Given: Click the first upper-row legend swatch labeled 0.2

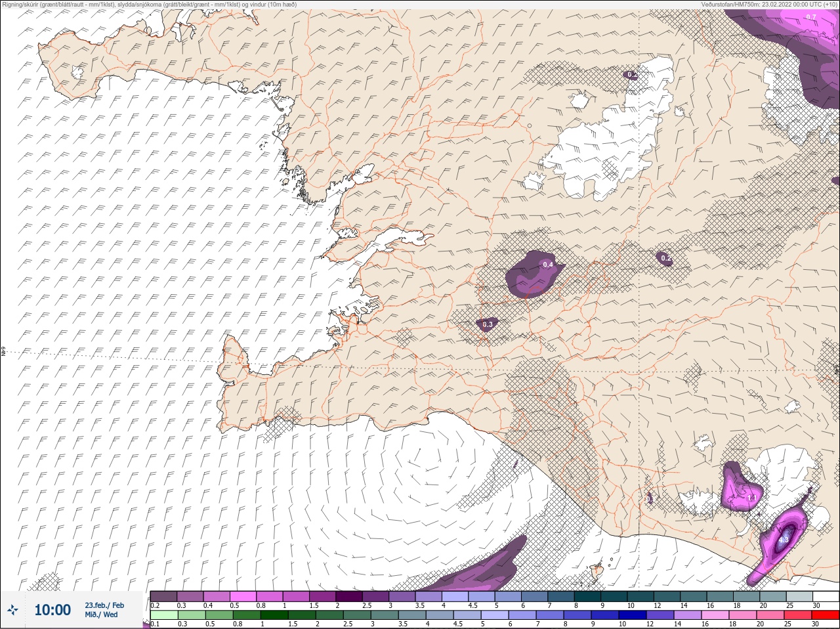Looking at the screenshot, I should pyautogui.click(x=163, y=596).
